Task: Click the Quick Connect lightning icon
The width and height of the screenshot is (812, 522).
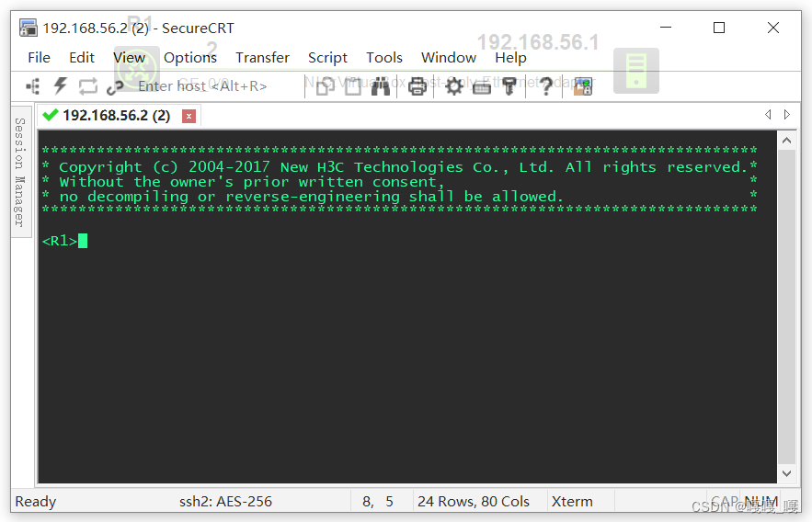Action: tap(61, 85)
